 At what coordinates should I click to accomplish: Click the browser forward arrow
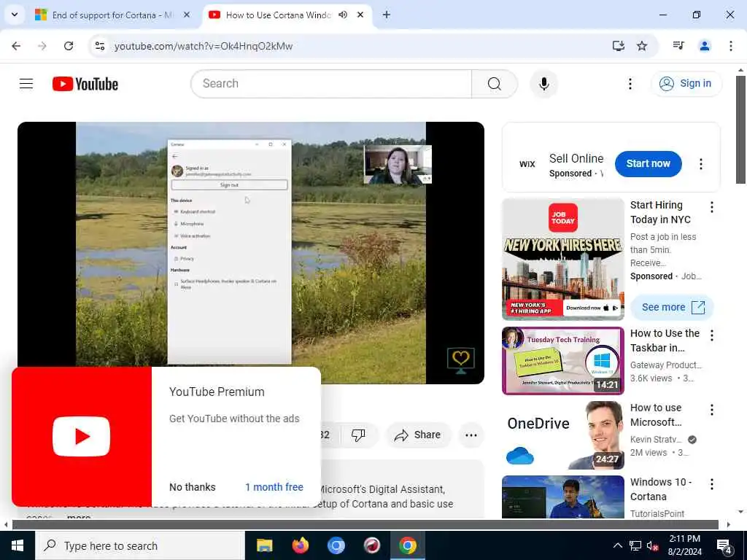click(x=42, y=46)
